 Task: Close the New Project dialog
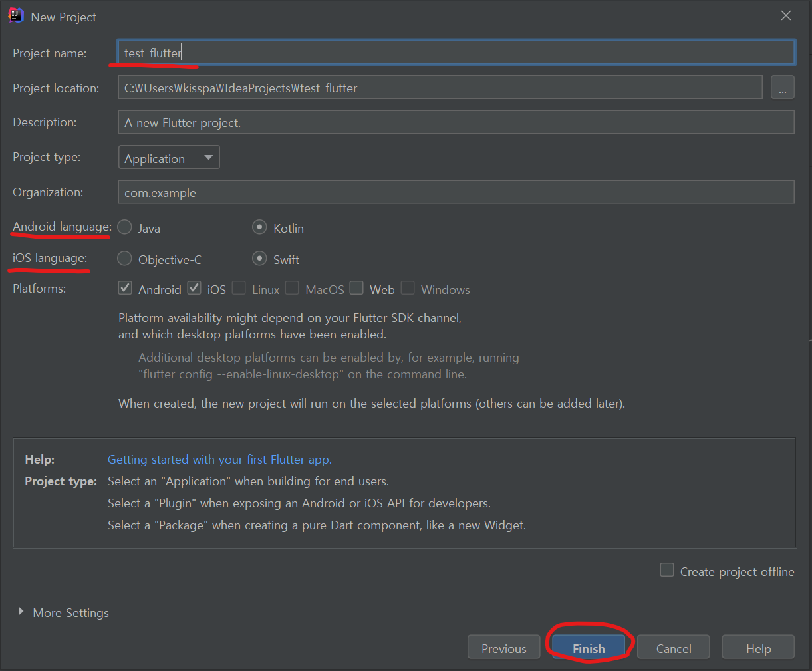[786, 15]
